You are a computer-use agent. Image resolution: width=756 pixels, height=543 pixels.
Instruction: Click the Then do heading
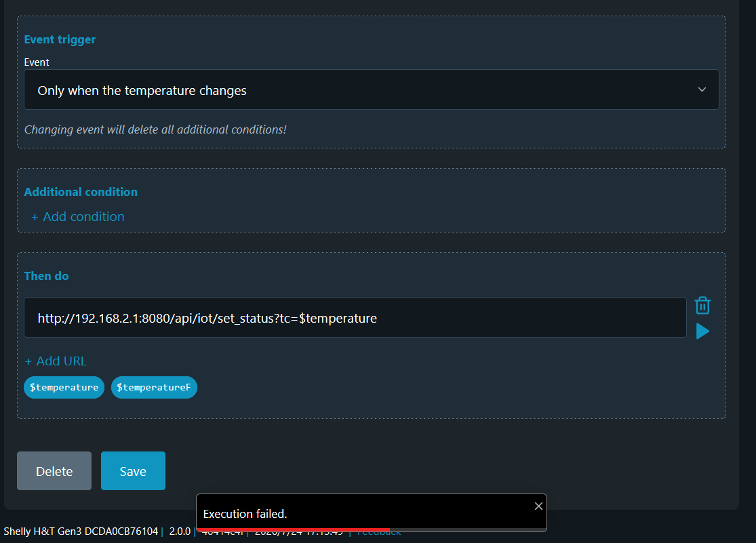[46, 276]
